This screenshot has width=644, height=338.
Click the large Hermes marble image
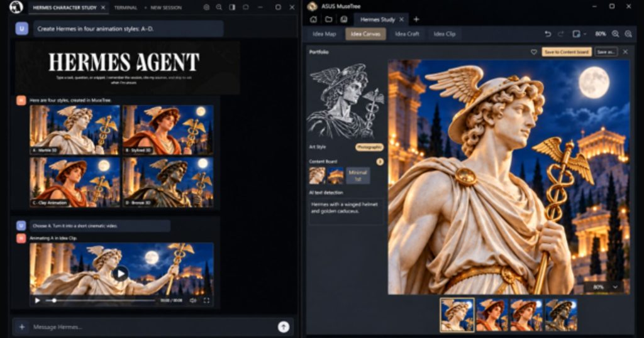pos(508,177)
